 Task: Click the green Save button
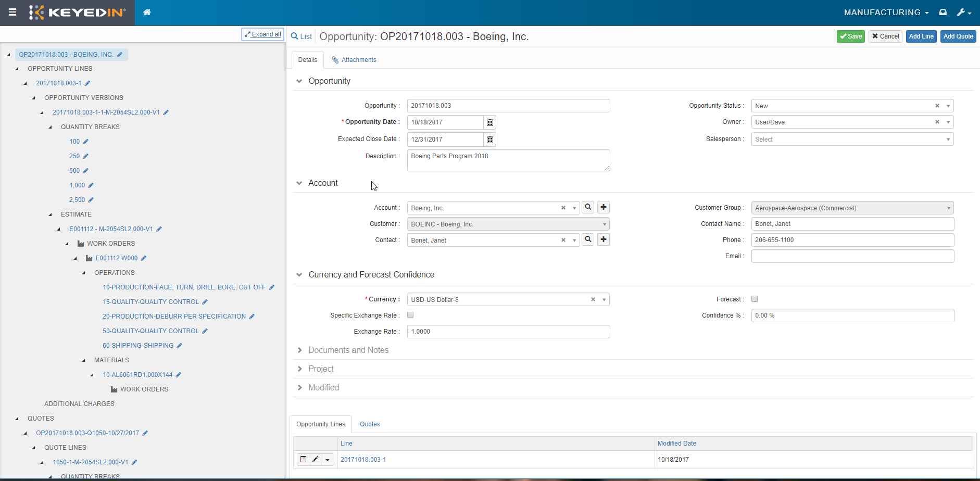tap(850, 36)
